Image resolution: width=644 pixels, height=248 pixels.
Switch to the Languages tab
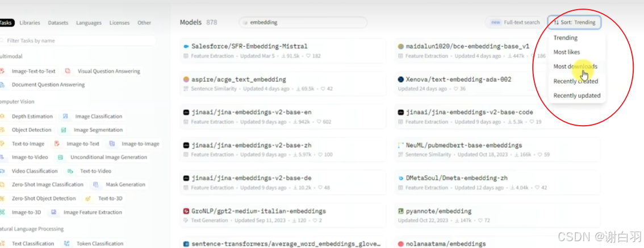tap(89, 23)
